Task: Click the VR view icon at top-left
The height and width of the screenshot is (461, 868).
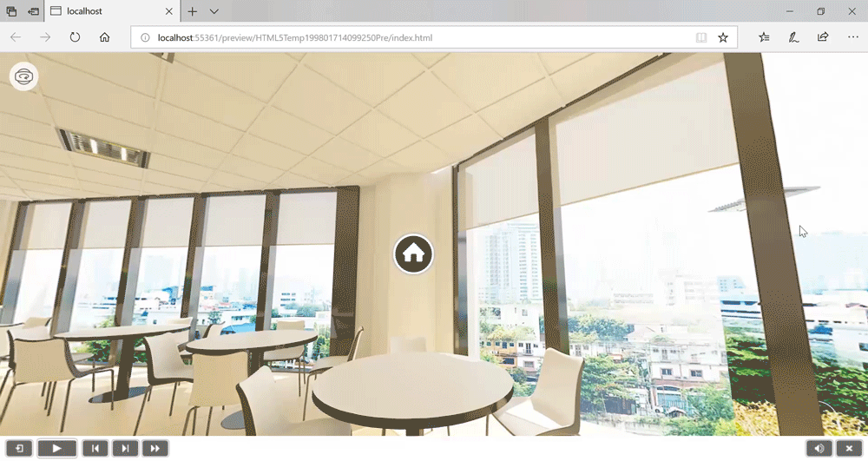Action: click(x=24, y=76)
